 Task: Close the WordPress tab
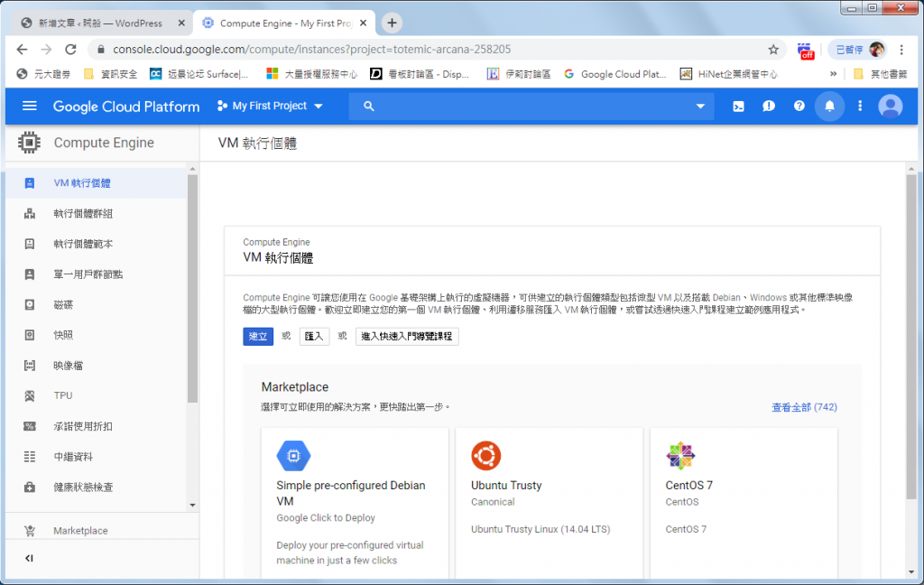[x=181, y=23]
